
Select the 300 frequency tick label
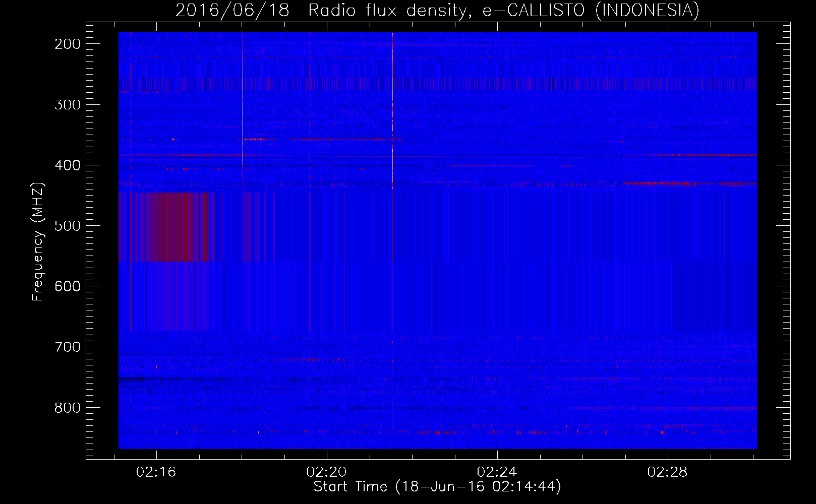68,104
